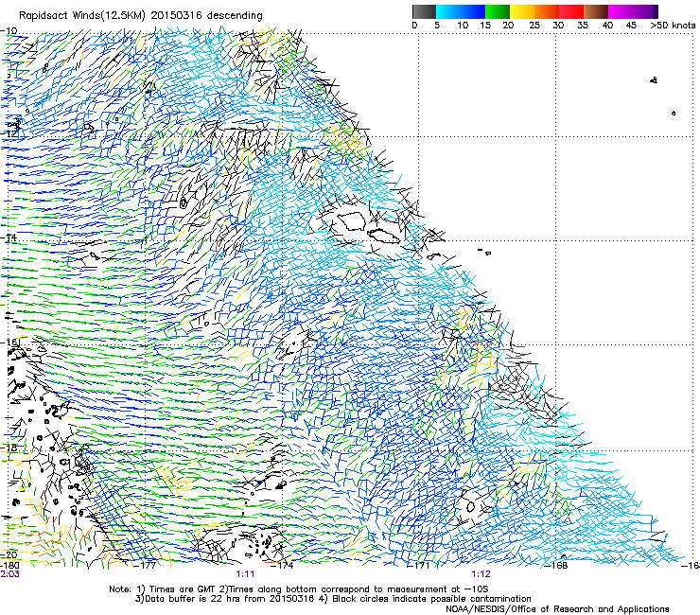Image resolution: width=700 pixels, height=615 pixels.
Task: Select the dark purple 45–50 knots legend color
Action: click(645, 11)
